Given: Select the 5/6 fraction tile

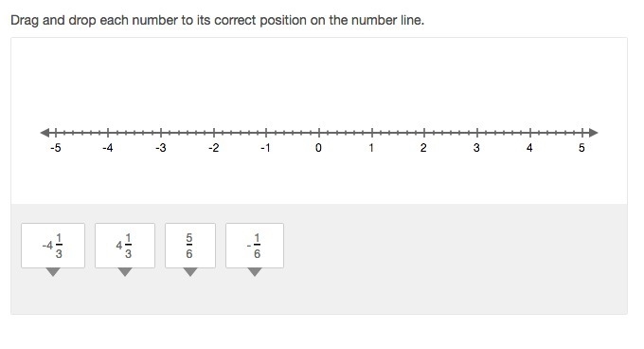Looking at the screenshot, I should tap(190, 246).
